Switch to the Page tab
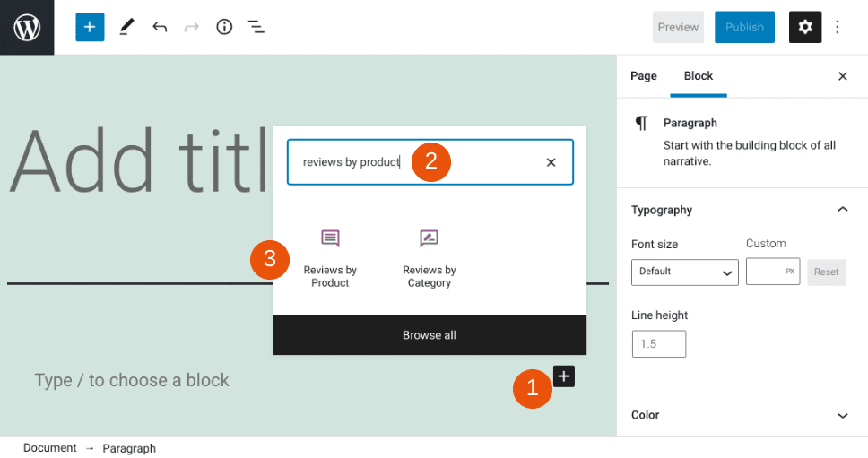Image resolution: width=868 pixels, height=458 pixels. pos(643,76)
